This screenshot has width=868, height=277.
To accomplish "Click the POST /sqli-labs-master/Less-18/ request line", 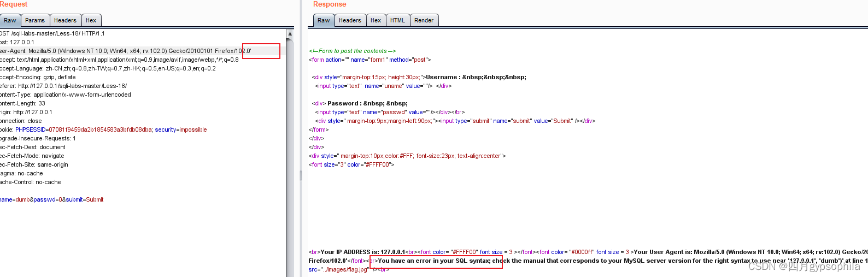I will [x=52, y=33].
